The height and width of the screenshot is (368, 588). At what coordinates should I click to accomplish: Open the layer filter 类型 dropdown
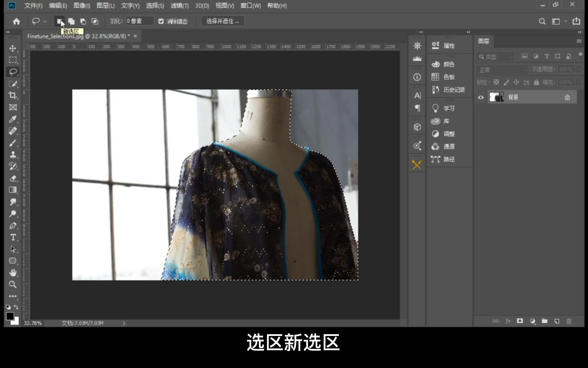click(x=494, y=56)
